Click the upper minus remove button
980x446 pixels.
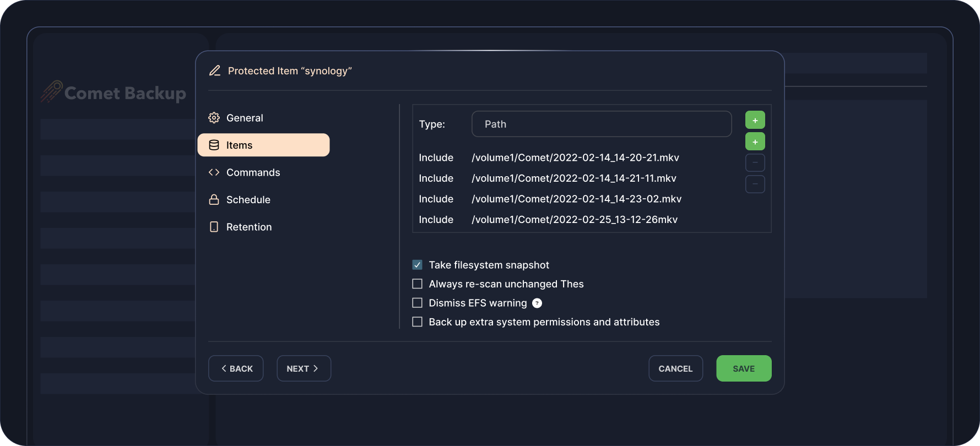(x=755, y=163)
